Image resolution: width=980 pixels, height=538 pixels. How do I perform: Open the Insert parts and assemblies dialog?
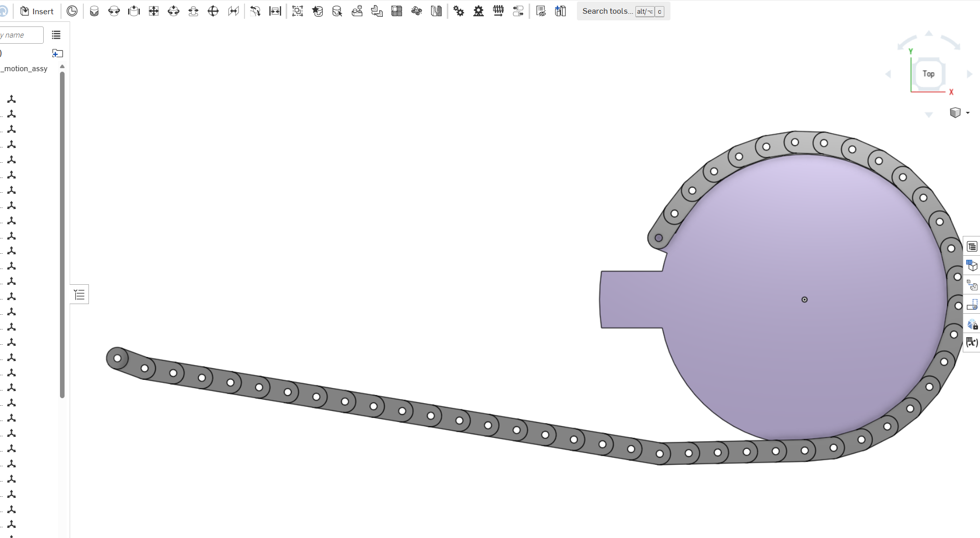(37, 11)
